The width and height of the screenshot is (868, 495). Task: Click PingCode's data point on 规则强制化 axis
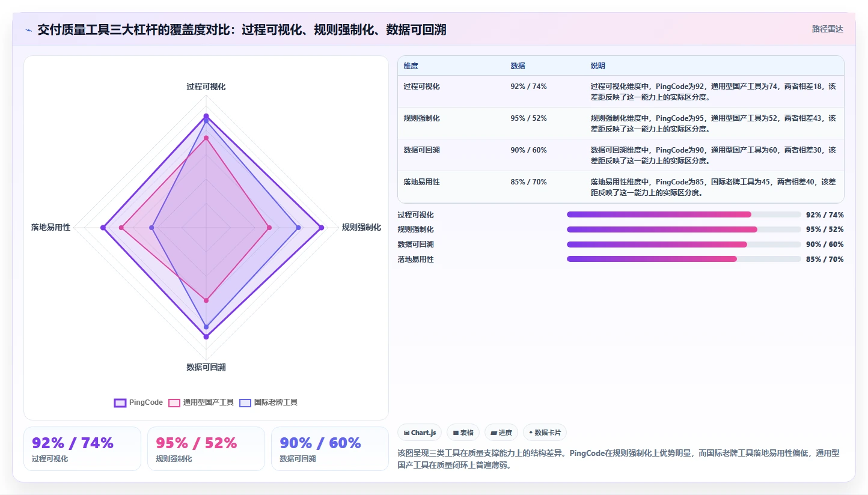click(322, 228)
